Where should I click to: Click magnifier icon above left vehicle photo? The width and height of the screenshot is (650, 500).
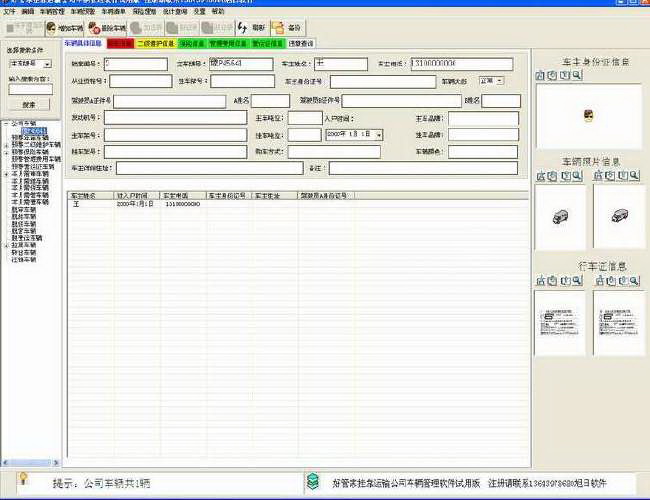pos(577,176)
